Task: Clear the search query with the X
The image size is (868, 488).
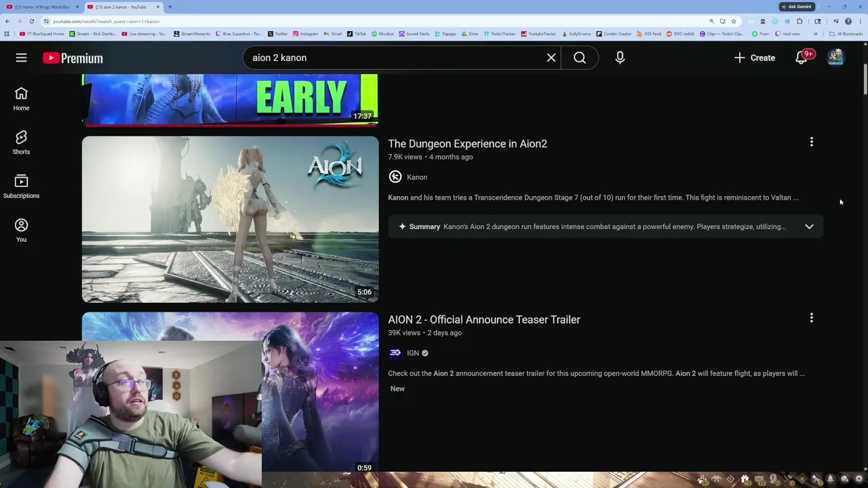Action: tap(551, 58)
